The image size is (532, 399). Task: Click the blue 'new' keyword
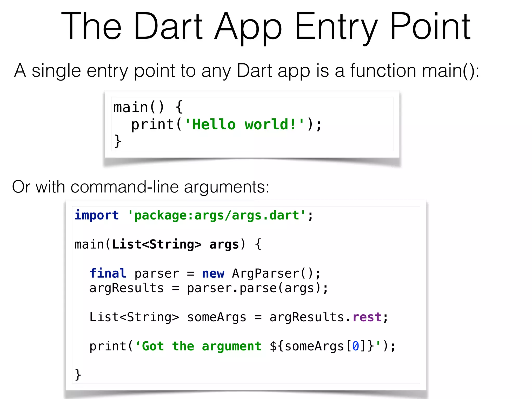point(213,274)
